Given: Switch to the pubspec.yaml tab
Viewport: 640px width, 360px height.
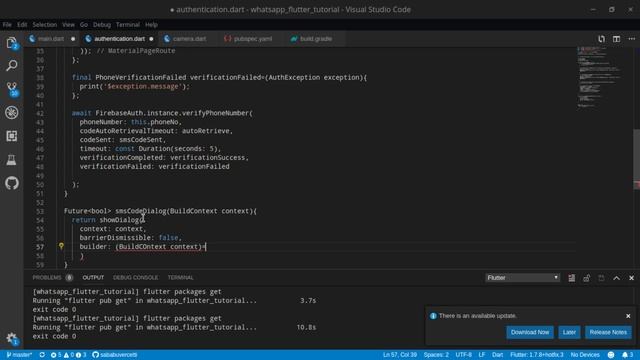Looking at the screenshot, I should click(253, 39).
